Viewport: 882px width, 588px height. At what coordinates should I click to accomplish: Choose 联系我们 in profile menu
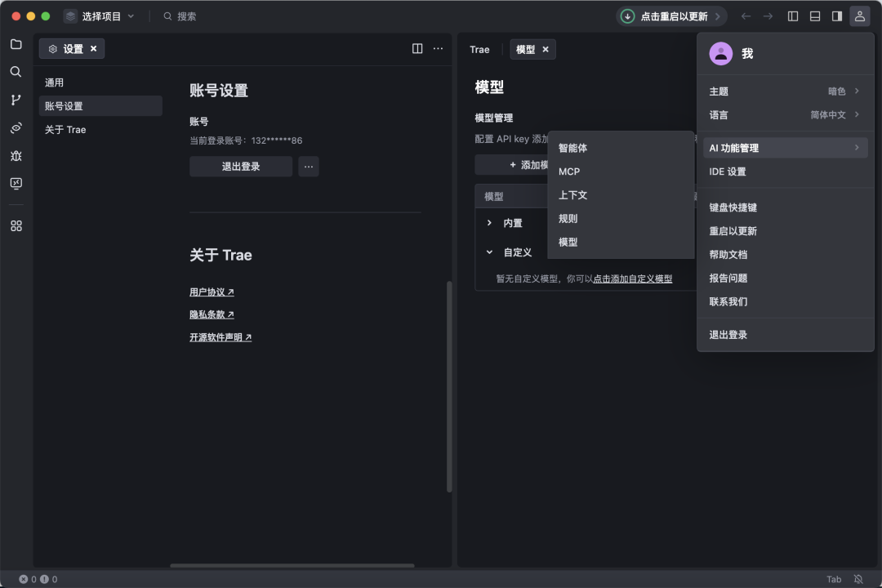pos(786,301)
